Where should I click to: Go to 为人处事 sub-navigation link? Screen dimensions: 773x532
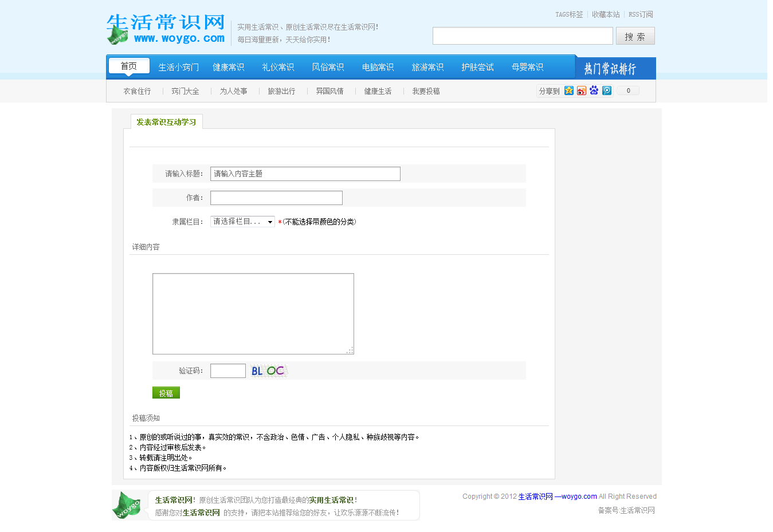234,91
